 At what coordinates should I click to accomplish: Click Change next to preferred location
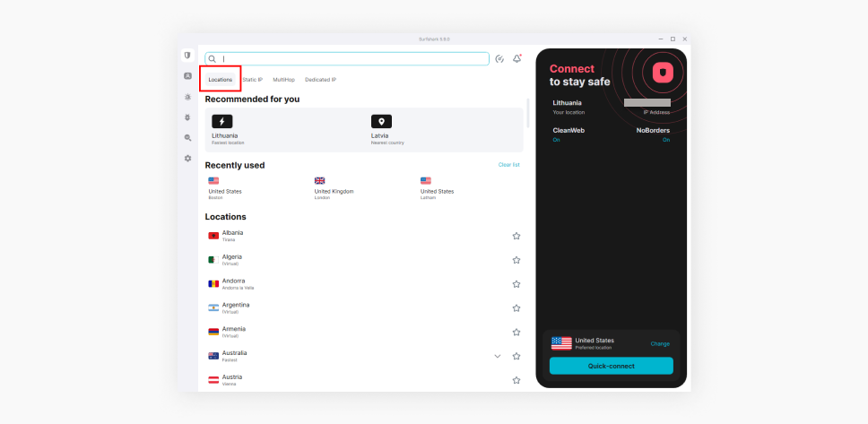coord(659,343)
